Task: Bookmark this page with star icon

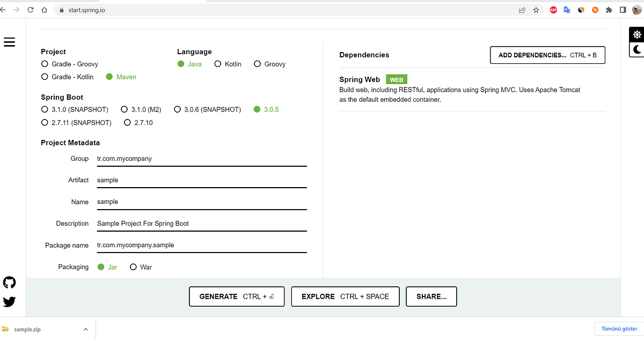Action: click(x=536, y=10)
